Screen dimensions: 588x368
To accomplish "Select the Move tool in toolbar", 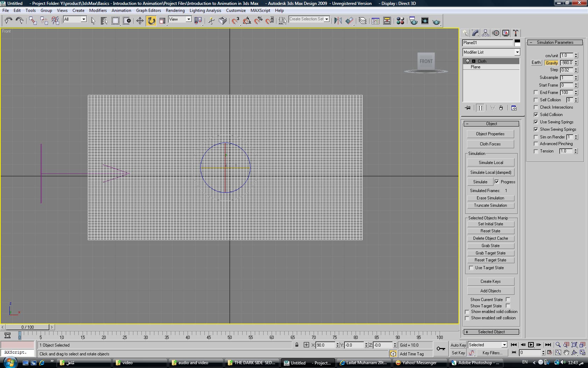I will (x=140, y=21).
